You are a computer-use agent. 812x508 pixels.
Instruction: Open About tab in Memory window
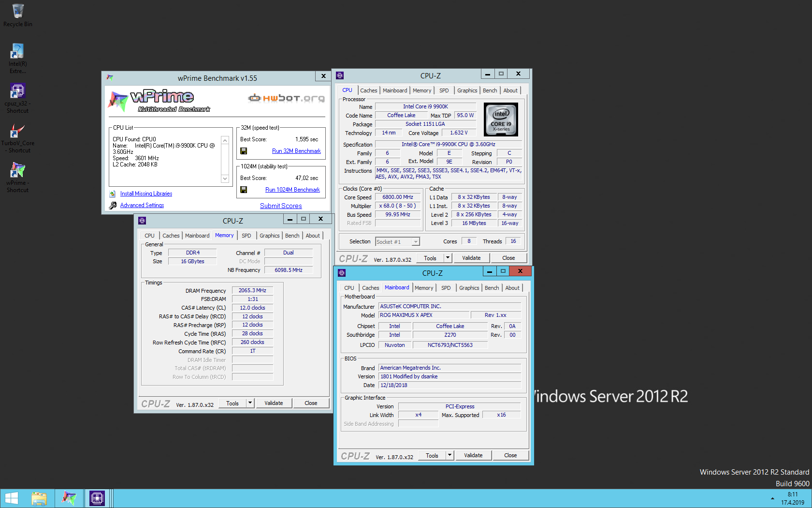313,236
